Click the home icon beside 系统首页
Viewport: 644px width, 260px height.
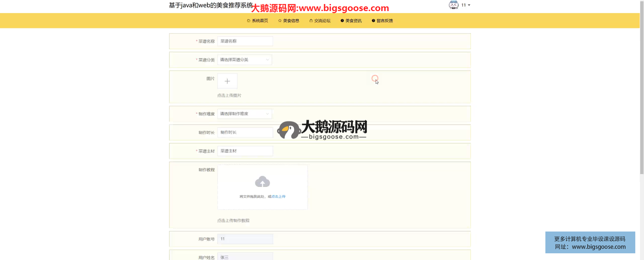point(249,21)
